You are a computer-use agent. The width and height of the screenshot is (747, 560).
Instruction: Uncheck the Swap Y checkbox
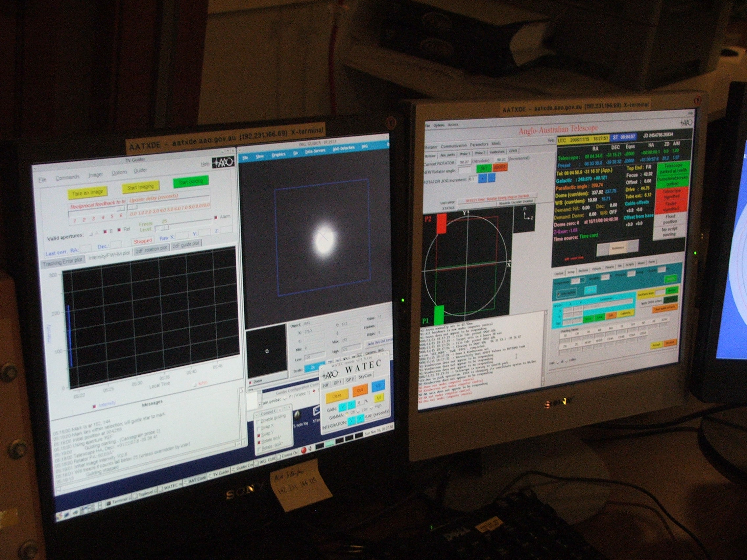(x=259, y=435)
